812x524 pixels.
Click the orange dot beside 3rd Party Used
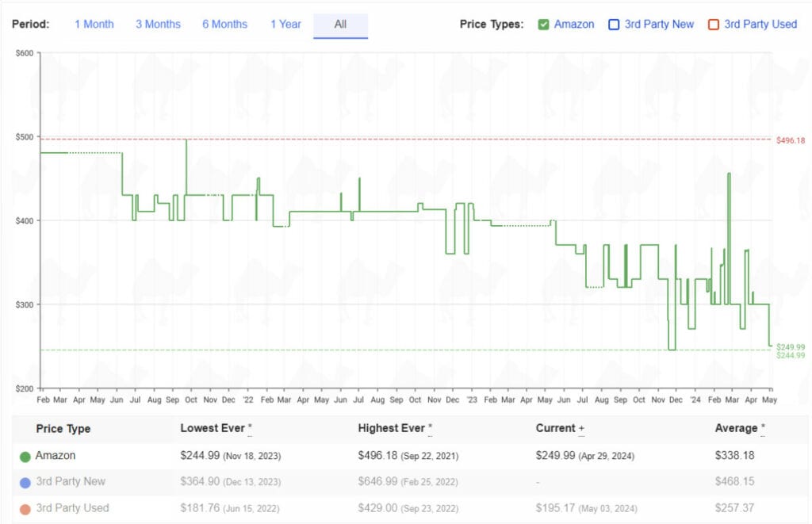25,508
